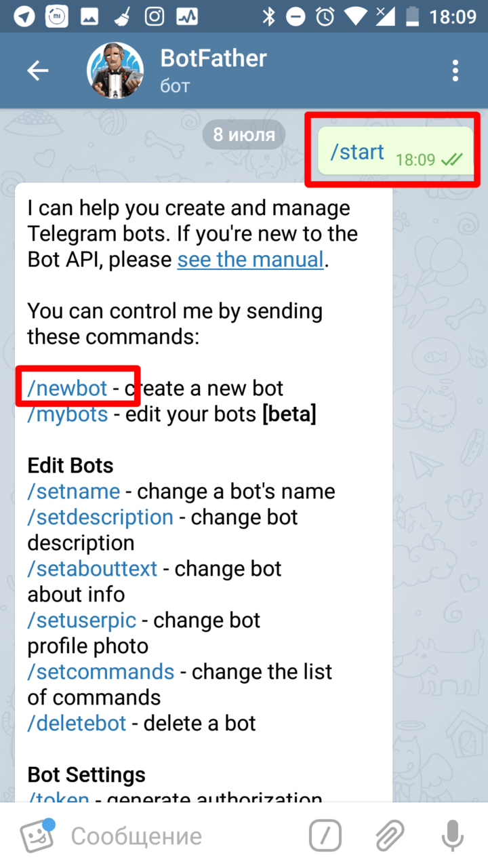Open BotFather's profile via avatar picture
The height and width of the screenshot is (868, 488).
tap(116, 70)
